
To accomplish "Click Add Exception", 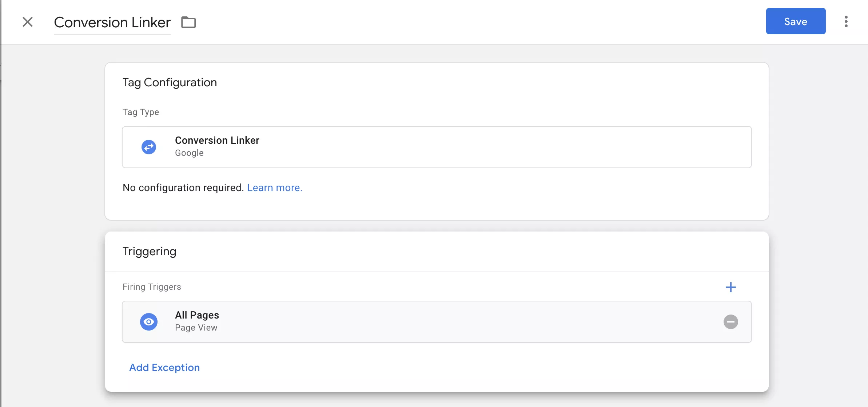I will pos(164,367).
